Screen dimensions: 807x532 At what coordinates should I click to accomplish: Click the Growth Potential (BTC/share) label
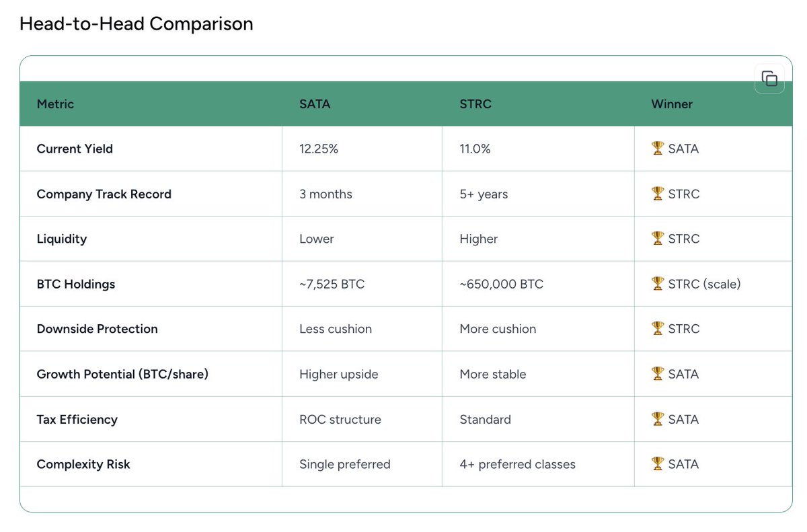pyautogui.click(x=122, y=374)
